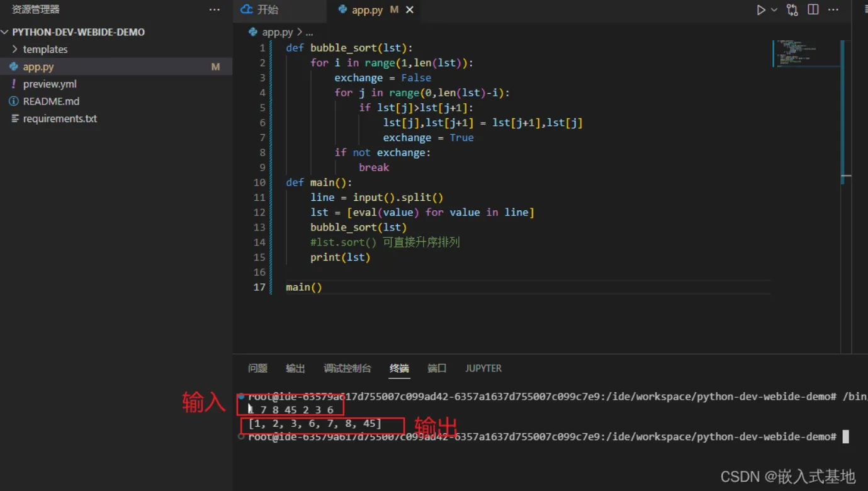868x491 pixels.
Task: Click line number 1 in the gutter
Action: point(262,48)
